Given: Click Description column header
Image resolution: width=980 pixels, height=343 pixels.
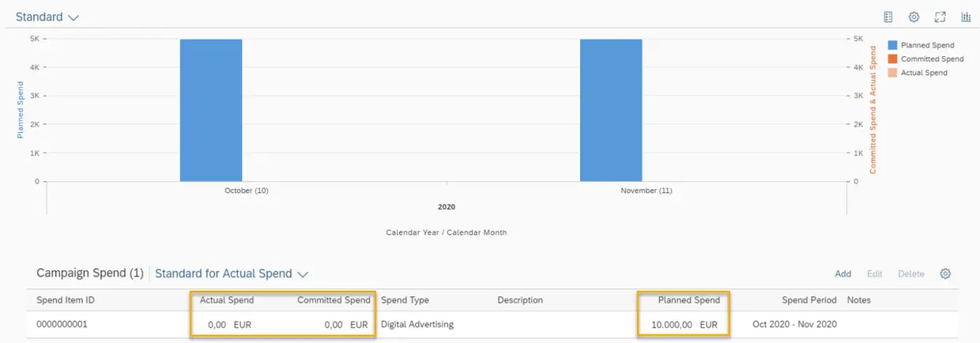Looking at the screenshot, I should [520, 300].
